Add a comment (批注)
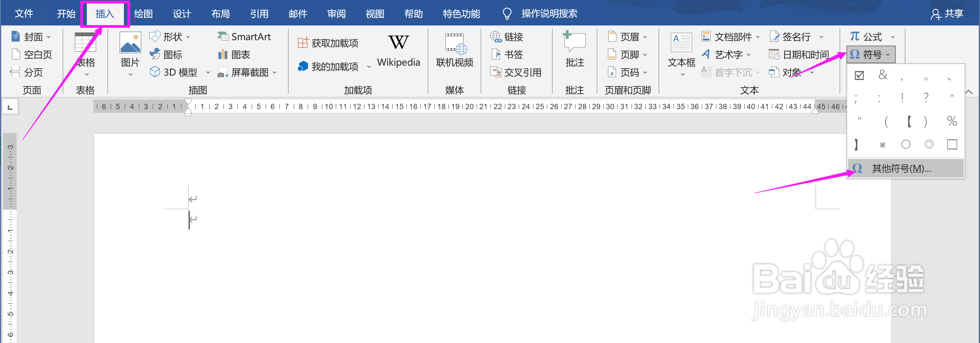The height and width of the screenshot is (343, 980). [574, 50]
